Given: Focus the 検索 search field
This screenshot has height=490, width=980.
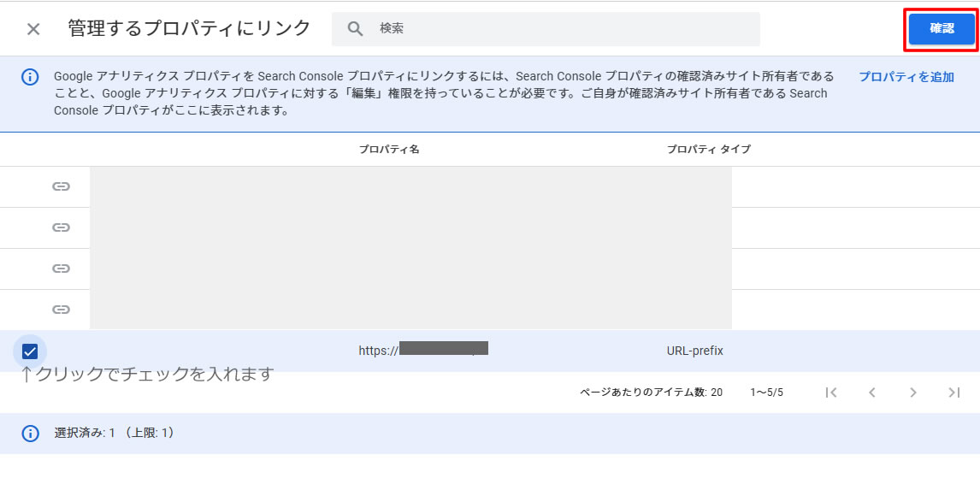Looking at the screenshot, I should (x=546, y=29).
